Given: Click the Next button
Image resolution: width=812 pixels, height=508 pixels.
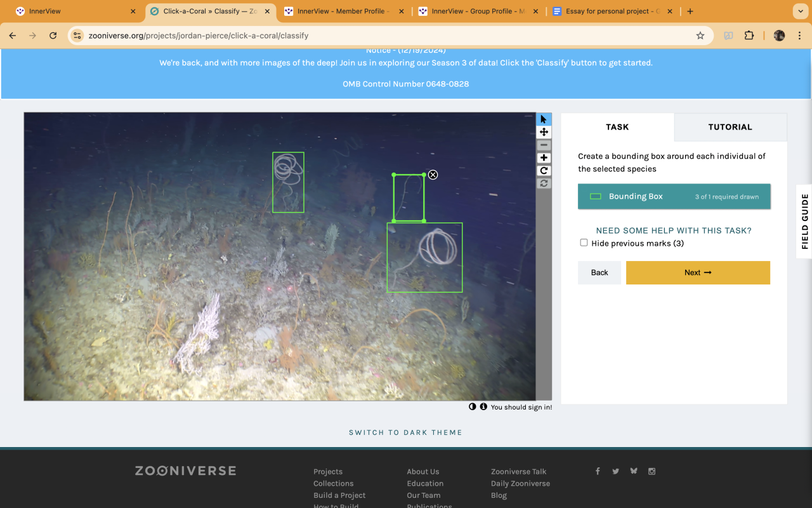Looking at the screenshot, I should [698, 272].
